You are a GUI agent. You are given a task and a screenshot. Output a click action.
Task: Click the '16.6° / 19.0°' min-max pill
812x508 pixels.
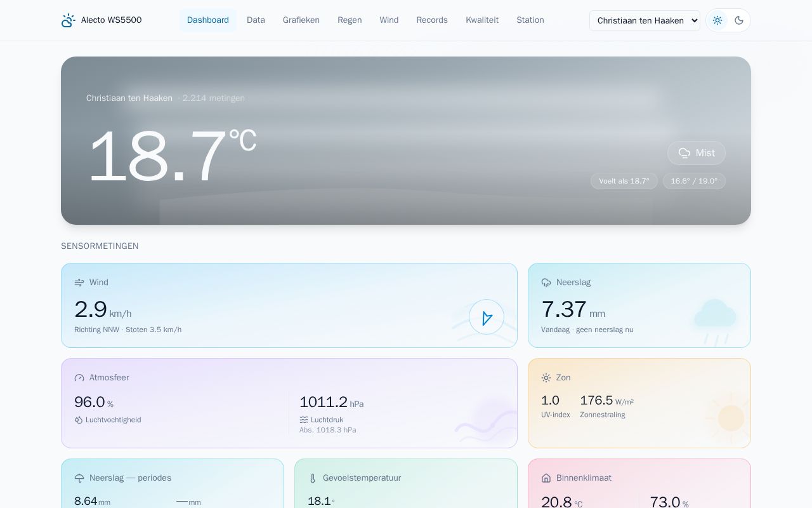point(694,181)
